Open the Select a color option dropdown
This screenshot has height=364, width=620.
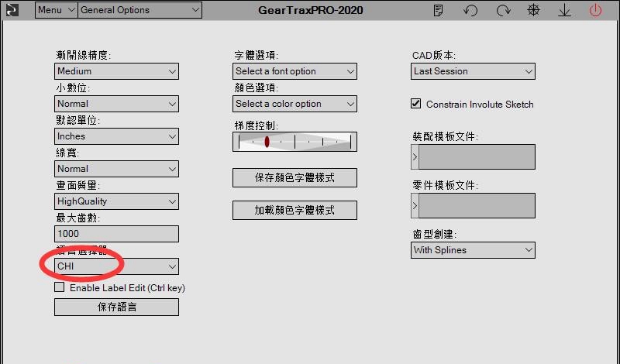pyautogui.click(x=295, y=104)
